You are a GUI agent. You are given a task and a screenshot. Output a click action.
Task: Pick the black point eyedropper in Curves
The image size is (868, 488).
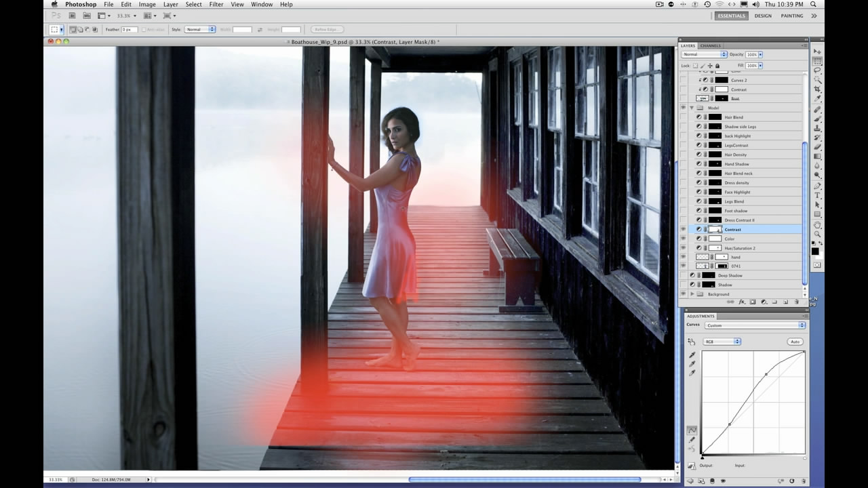[x=692, y=354]
